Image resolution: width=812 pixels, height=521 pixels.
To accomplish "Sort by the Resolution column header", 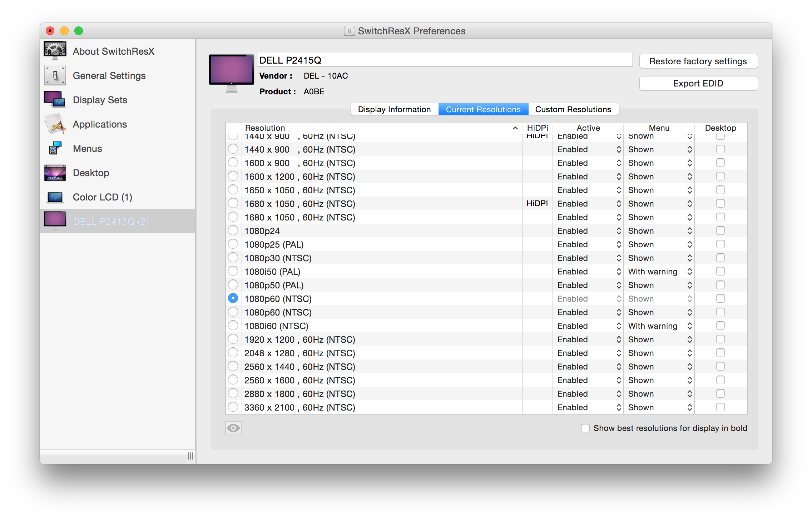I will [382, 128].
